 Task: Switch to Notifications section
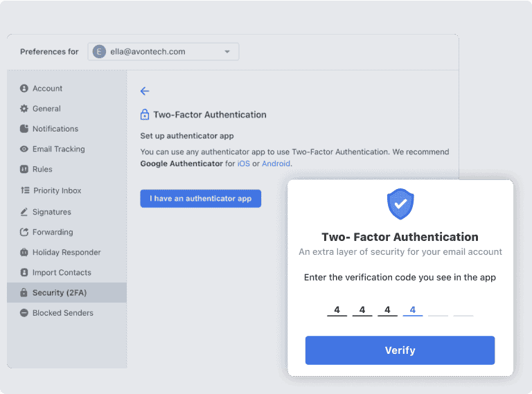[x=66, y=129]
